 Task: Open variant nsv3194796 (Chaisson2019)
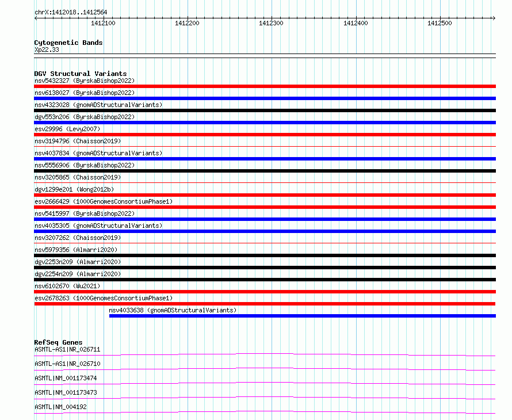coord(78,141)
